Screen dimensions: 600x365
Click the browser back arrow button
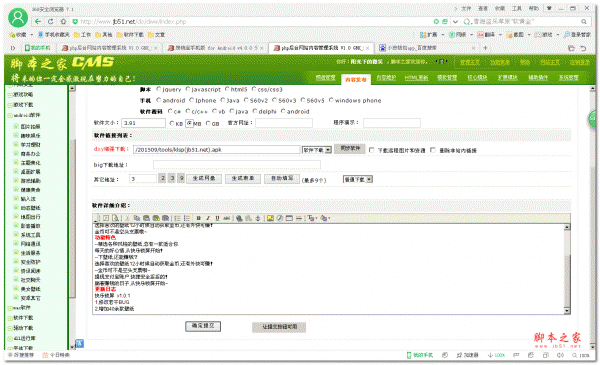38,21
